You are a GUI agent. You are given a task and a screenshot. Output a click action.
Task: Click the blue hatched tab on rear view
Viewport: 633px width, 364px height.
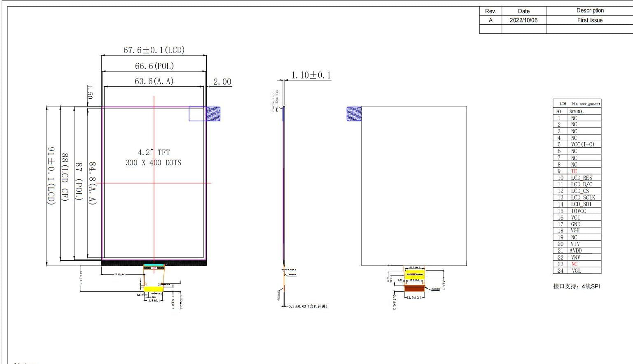click(x=354, y=114)
